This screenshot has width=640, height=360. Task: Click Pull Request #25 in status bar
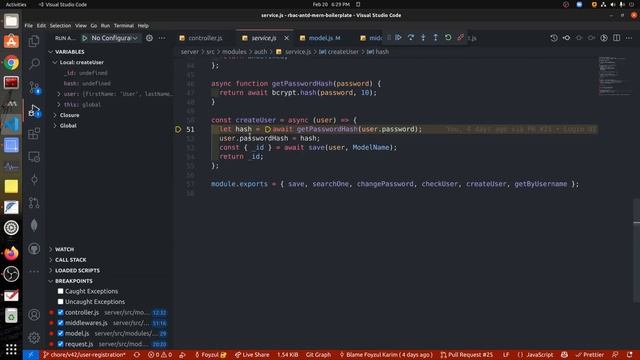[467, 355]
